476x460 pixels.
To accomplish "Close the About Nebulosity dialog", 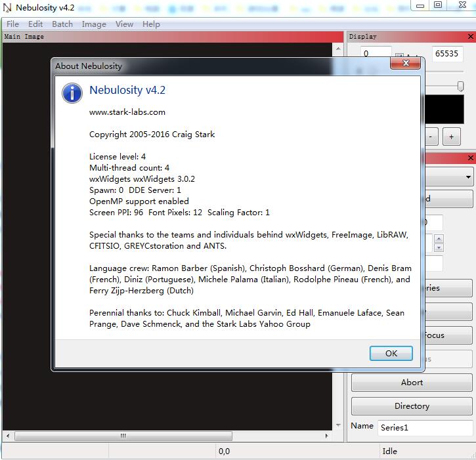I will (406, 63).
